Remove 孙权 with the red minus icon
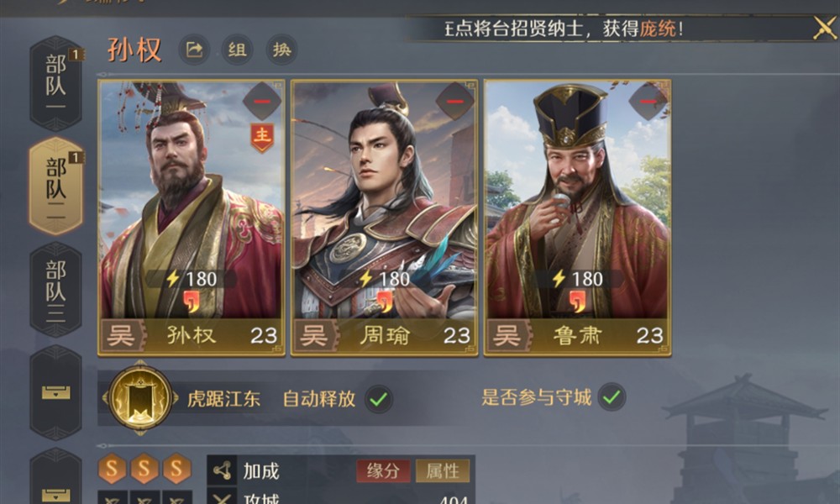840x504 pixels. (x=262, y=101)
